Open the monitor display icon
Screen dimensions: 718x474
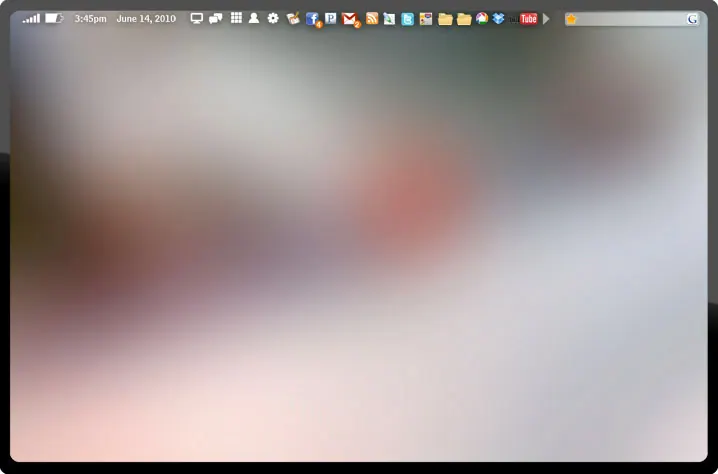click(x=197, y=18)
